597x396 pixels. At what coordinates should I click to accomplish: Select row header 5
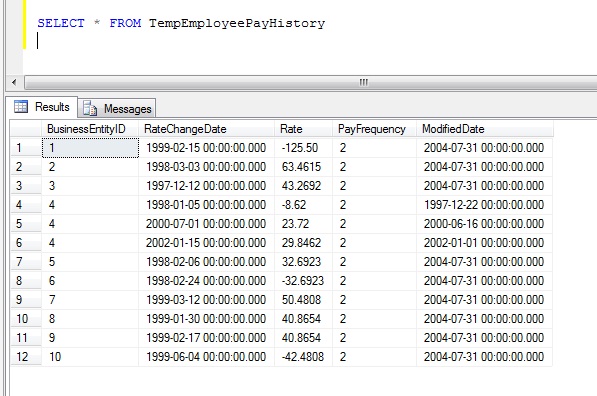[x=26, y=224]
